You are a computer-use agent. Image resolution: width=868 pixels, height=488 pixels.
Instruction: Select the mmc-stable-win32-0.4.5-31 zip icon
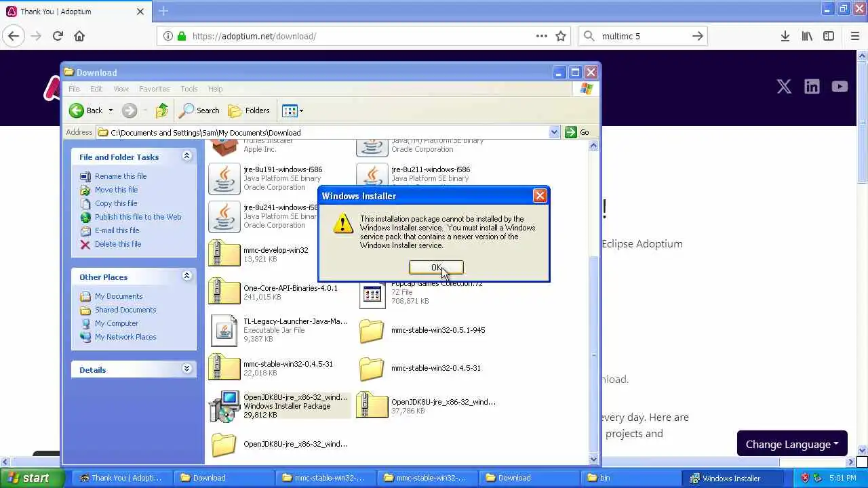coord(224,368)
